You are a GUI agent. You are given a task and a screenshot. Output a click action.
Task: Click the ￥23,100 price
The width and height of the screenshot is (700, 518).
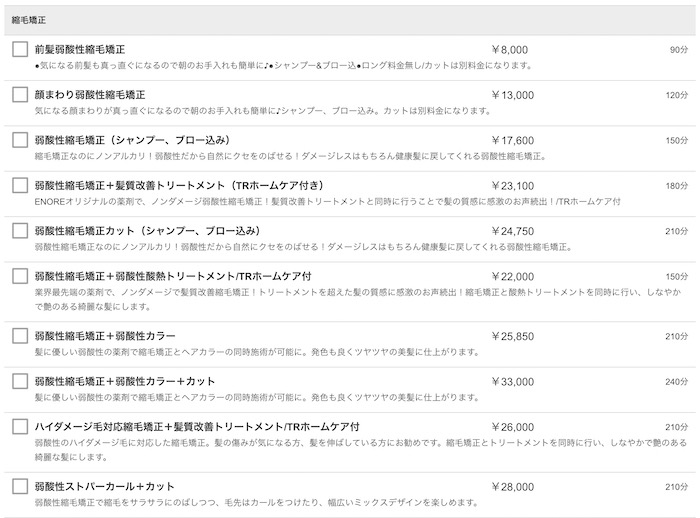pyautogui.click(x=512, y=185)
